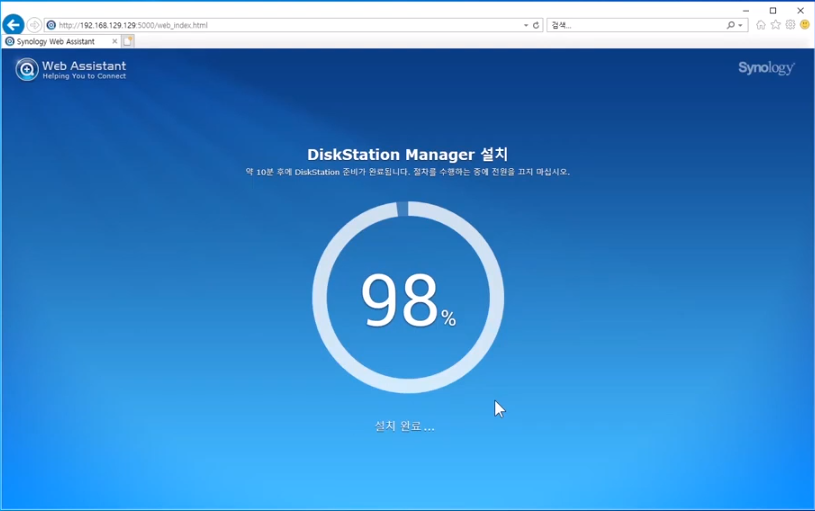Click the Synology brand logo

767,68
